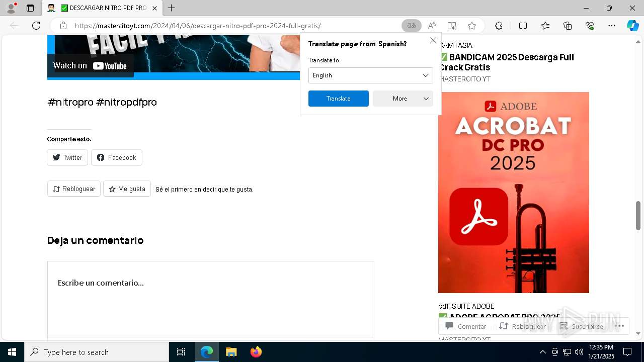Viewport: 644px width, 362px height.
Task: Open the Collections icon
Action: coord(568,26)
